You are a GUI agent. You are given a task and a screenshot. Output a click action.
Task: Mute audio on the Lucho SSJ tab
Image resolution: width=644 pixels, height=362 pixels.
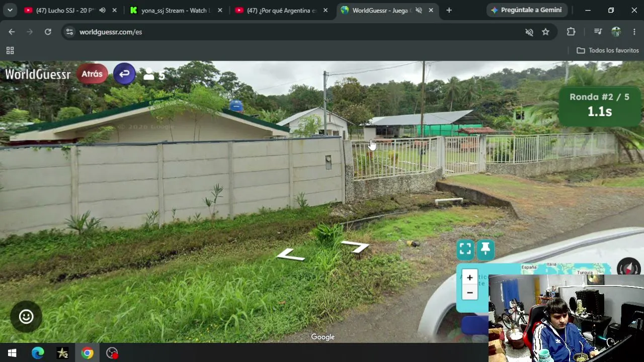coord(103,10)
